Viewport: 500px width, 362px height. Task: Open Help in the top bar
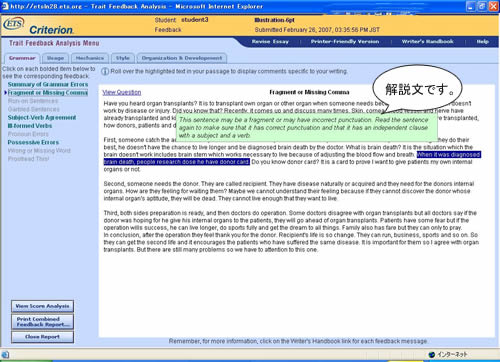(x=482, y=42)
